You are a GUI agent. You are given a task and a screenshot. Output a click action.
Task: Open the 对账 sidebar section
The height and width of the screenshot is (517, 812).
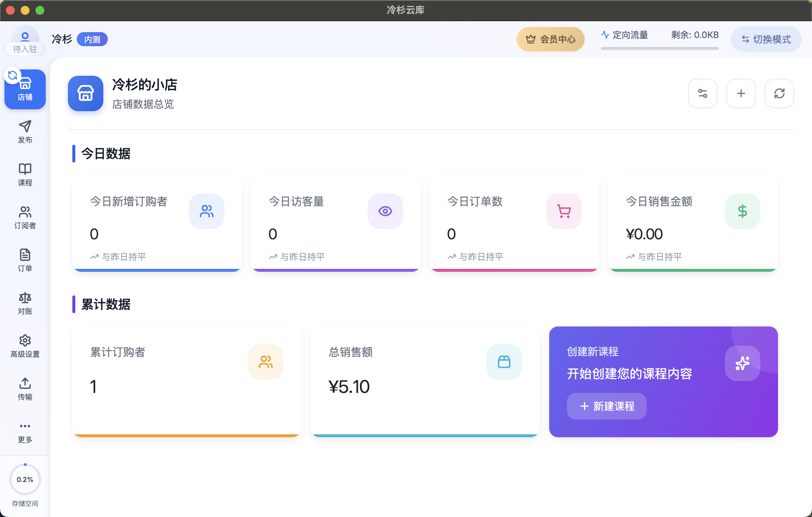(x=25, y=303)
